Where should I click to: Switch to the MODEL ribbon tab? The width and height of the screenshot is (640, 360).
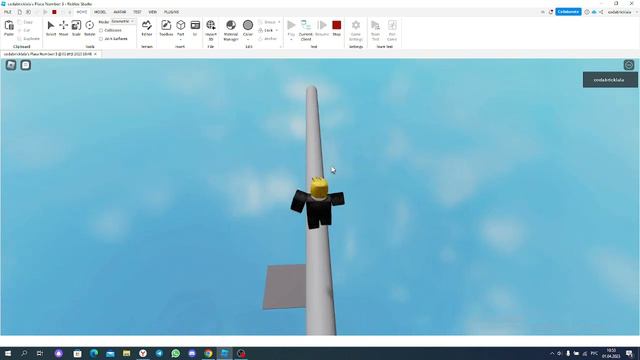click(x=100, y=12)
